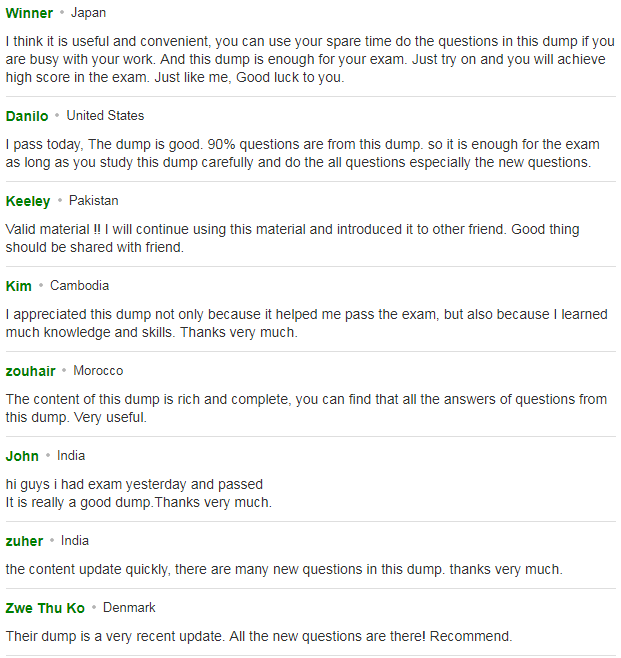This screenshot has width=621, height=658.
Task: Click the reviewer name Winner
Action: point(29,13)
